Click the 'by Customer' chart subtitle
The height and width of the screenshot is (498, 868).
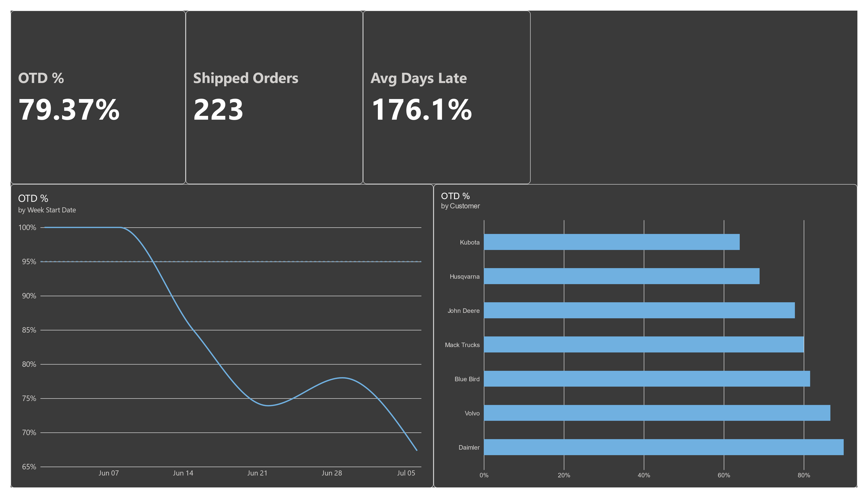(x=460, y=206)
